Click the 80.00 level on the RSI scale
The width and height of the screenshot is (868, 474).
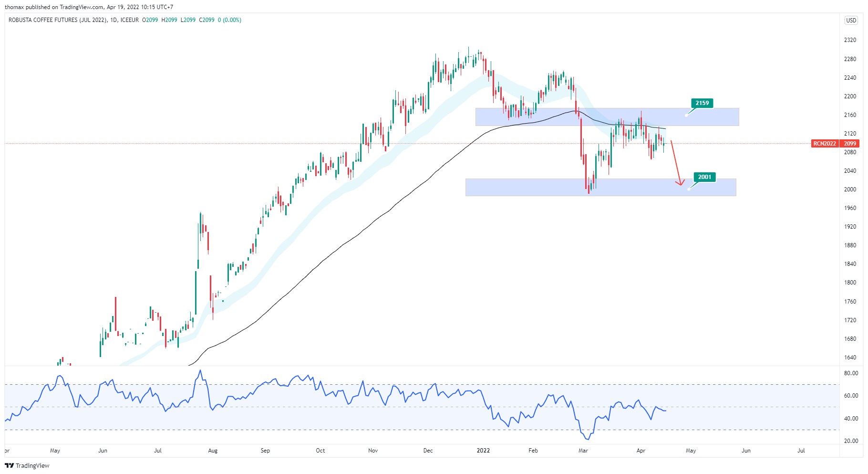click(x=851, y=373)
